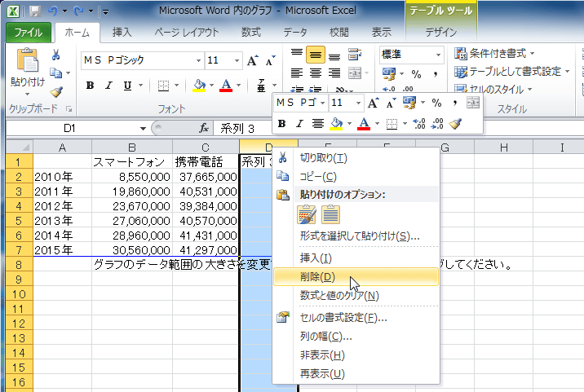584x392 pixels.
Task: Increase font size with ribbon grow button
Action: (x=253, y=60)
